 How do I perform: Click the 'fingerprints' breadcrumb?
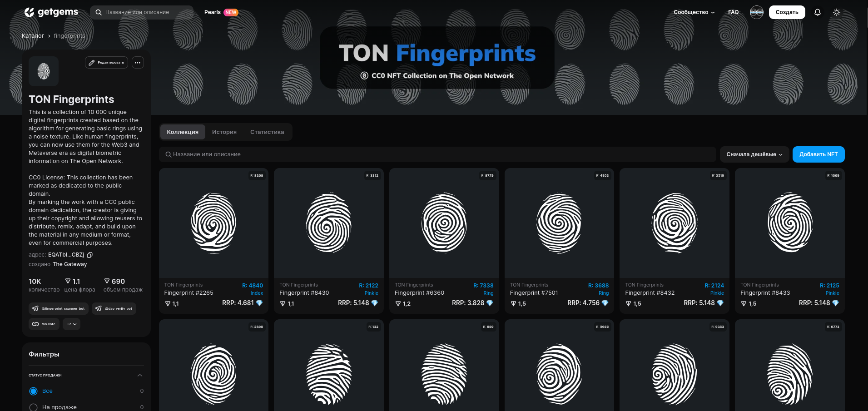(69, 36)
